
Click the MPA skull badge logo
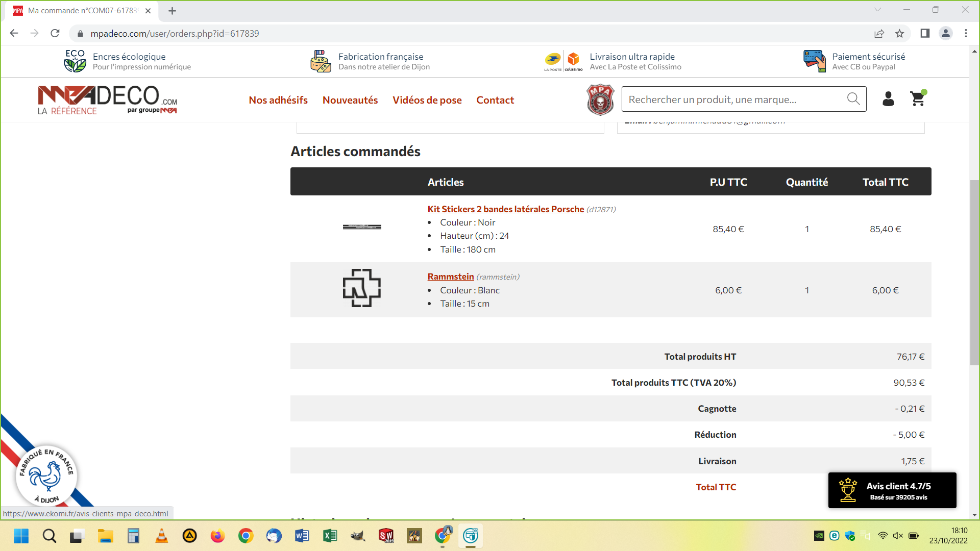click(x=600, y=99)
